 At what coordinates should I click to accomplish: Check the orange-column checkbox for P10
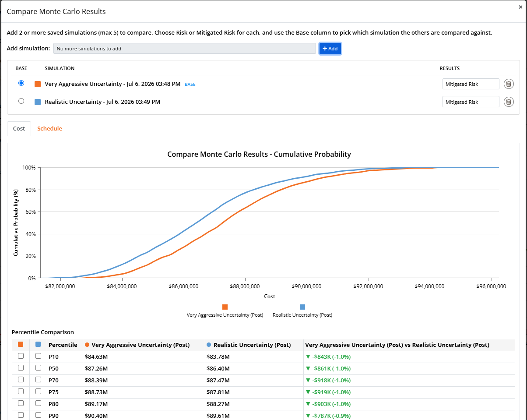pos(21,356)
